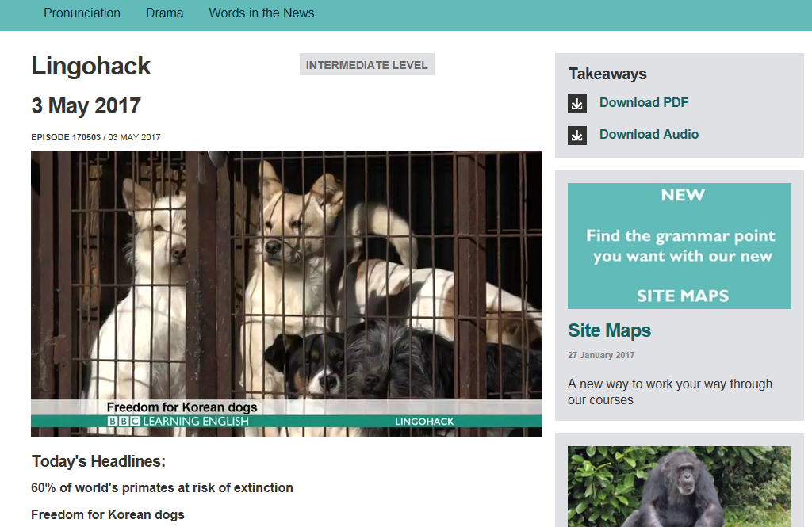Follow the Site Maps heading link
This screenshot has width=812, height=527.
609,331
